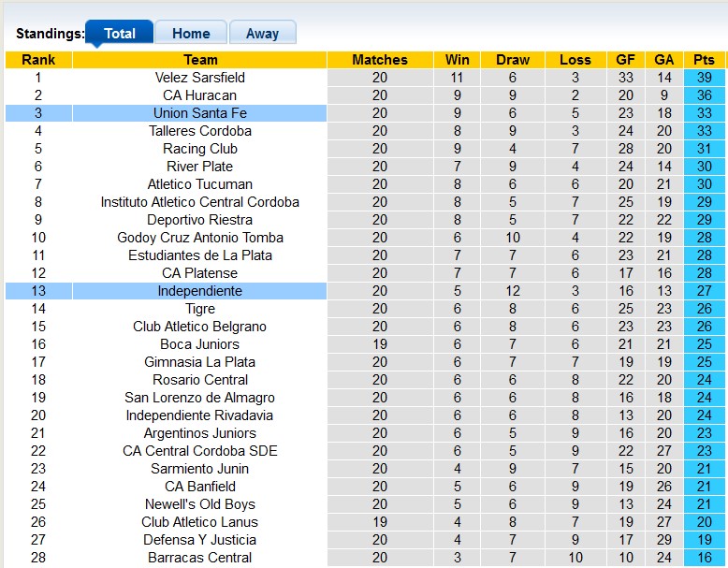
Task: Click Rosario Central team name
Action: click(199, 380)
